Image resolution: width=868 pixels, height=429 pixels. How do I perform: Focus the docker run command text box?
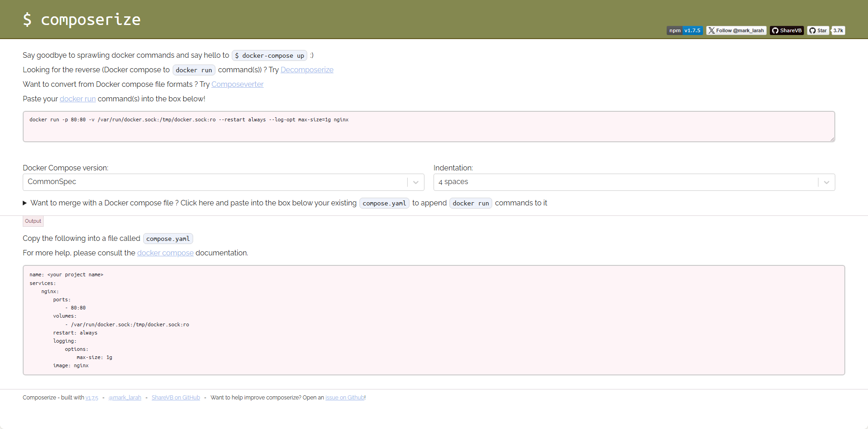click(429, 126)
